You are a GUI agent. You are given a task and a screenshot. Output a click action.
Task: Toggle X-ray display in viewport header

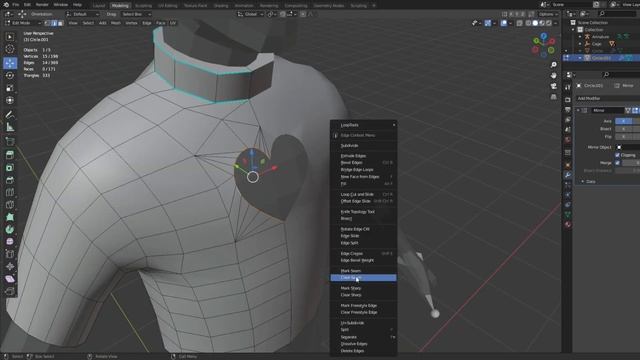[520, 23]
